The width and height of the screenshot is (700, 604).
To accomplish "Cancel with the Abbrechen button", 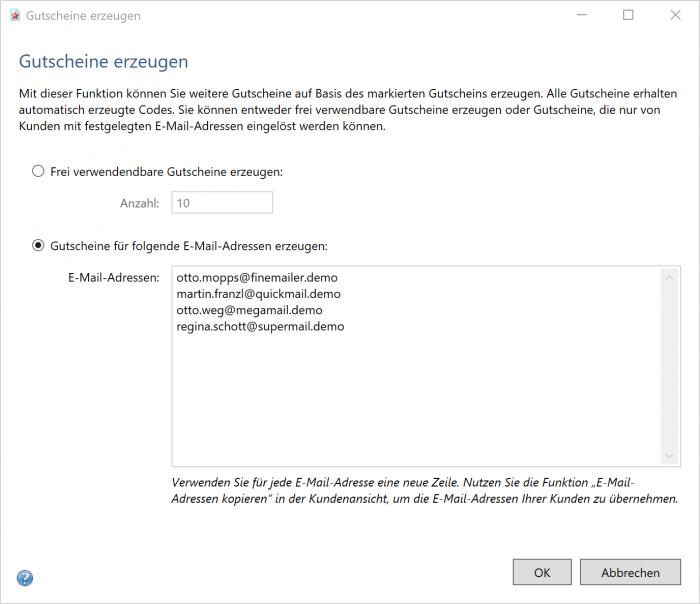I will (x=630, y=572).
